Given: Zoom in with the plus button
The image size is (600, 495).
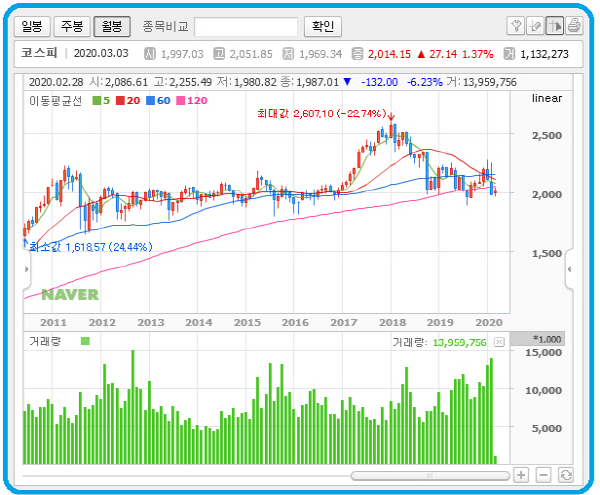Looking at the screenshot, I should point(521,475).
